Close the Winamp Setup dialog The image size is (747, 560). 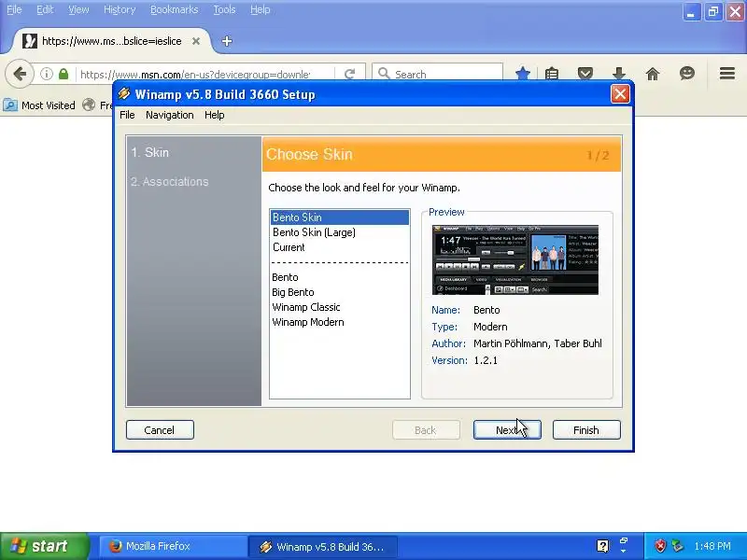[620, 94]
